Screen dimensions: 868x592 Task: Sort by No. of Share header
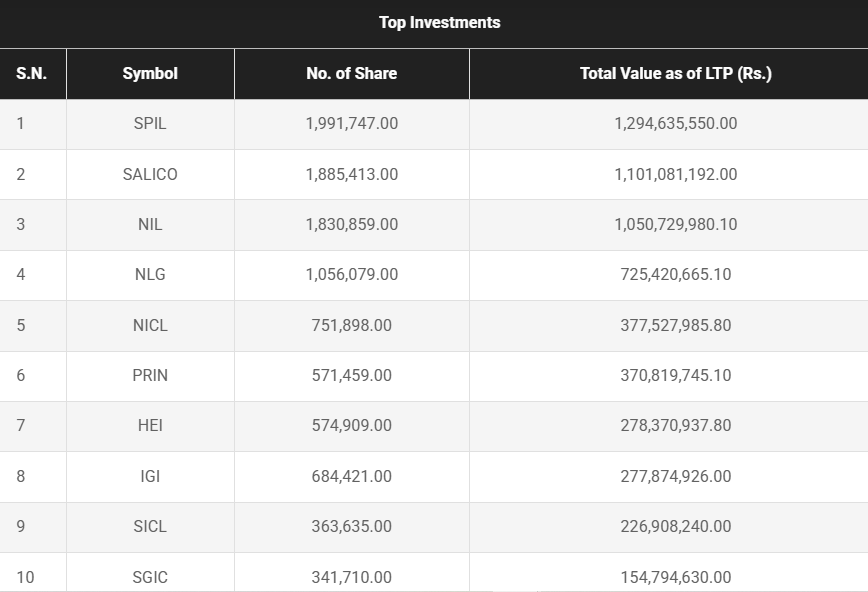click(351, 73)
